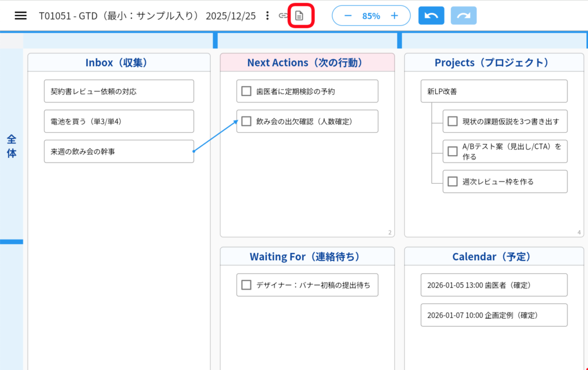Image resolution: width=588 pixels, height=370 pixels.
Task: Open the document notes icon
Action: coord(299,16)
